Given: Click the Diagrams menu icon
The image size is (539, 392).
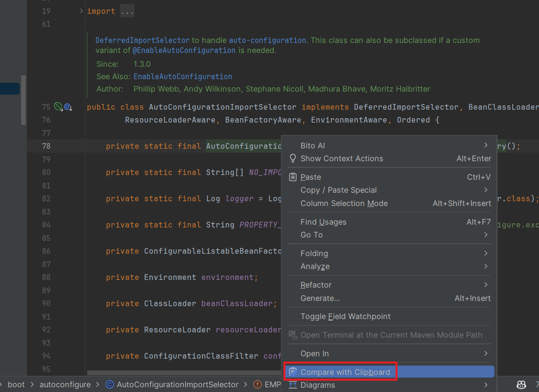Looking at the screenshot, I should [293, 385].
